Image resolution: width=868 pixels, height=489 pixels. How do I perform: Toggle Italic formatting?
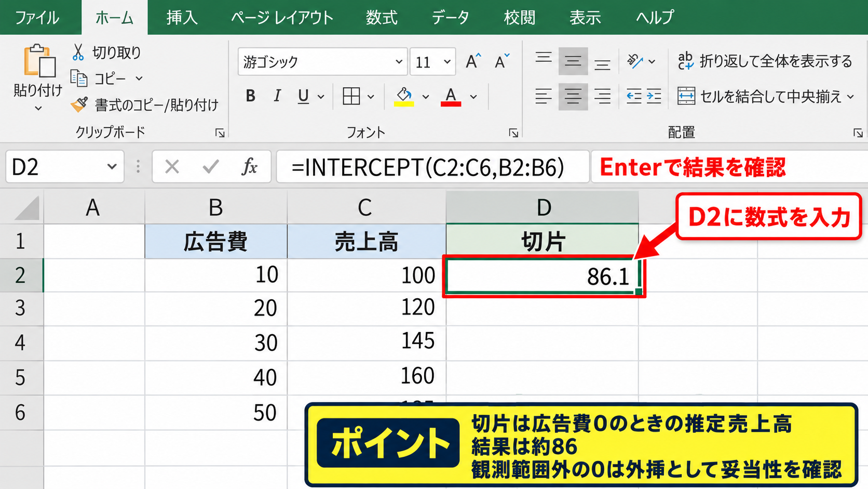click(x=277, y=96)
